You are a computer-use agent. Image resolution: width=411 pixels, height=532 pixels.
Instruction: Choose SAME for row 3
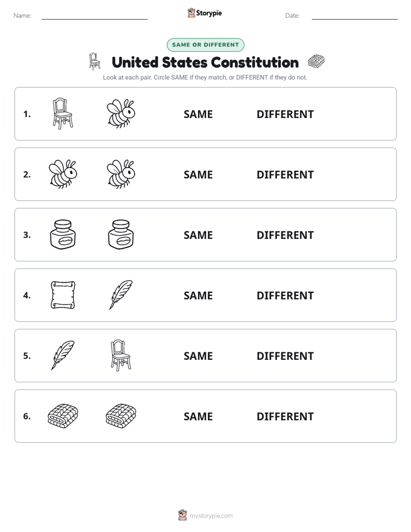tap(198, 235)
